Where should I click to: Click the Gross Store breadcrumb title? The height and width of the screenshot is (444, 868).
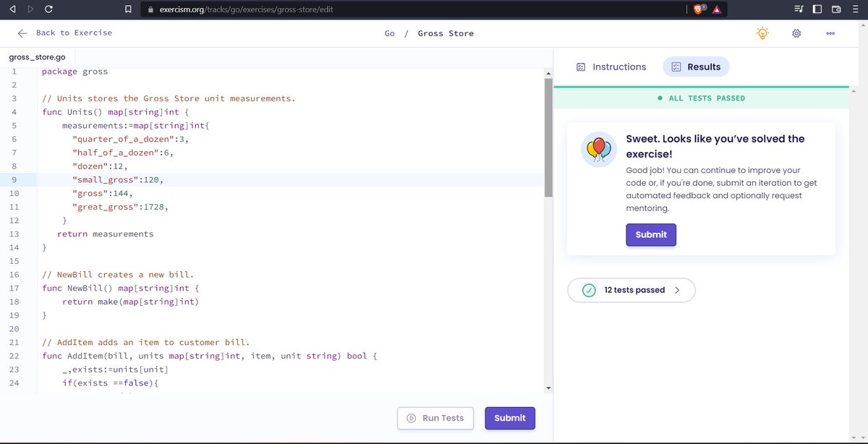446,33
